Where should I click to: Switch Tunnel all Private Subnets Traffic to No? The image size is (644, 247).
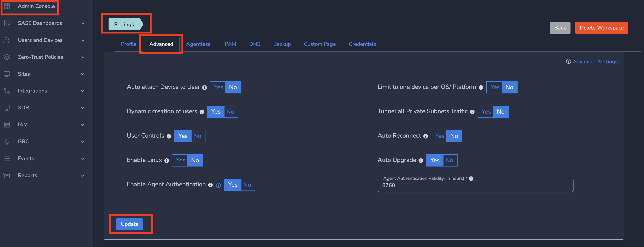pyautogui.click(x=501, y=112)
